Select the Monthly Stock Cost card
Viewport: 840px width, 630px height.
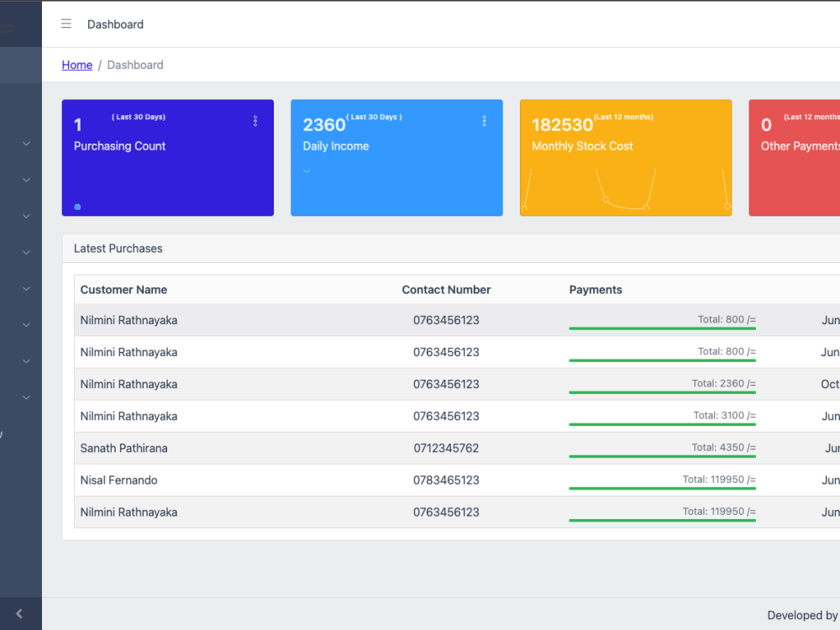coord(626,158)
